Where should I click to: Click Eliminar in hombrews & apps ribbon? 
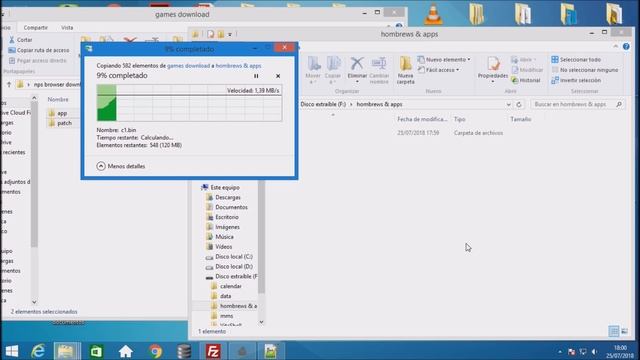tap(357, 68)
